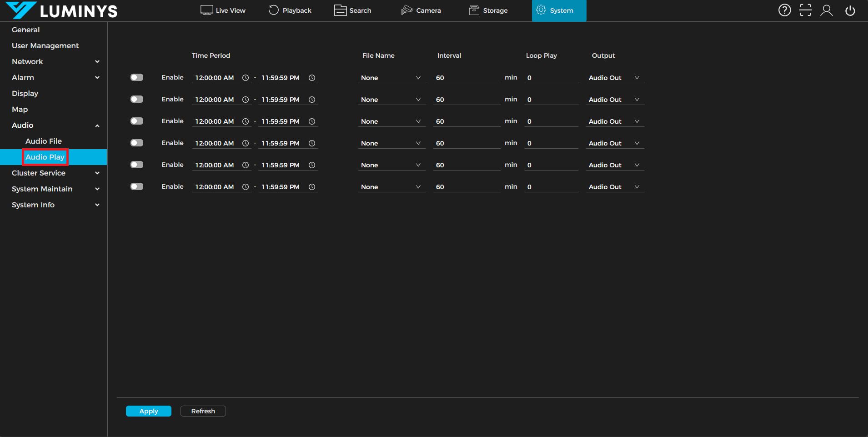Image resolution: width=868 pixels, height=437 pixels.
Task: Open end time clock picker in first row
Action: [312, 78]
